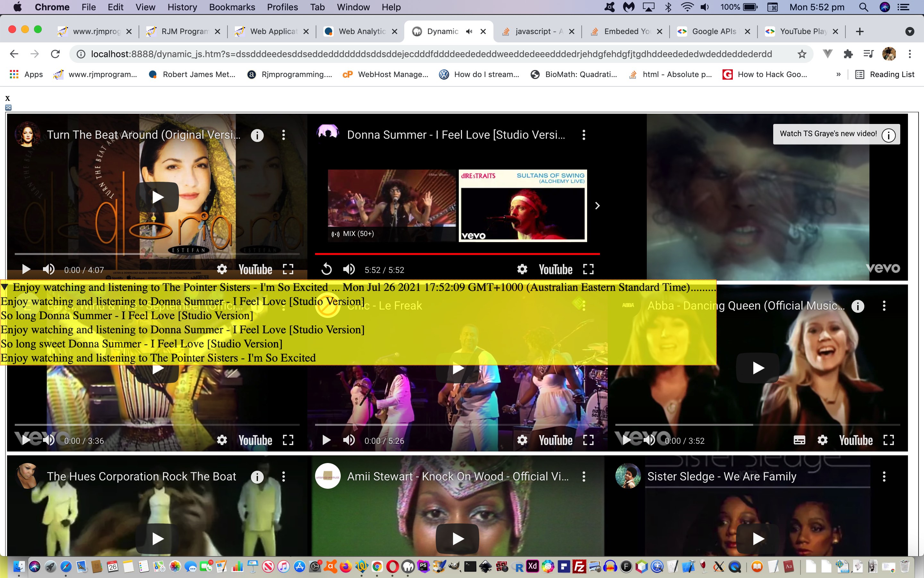This screenshot has height=578, width=924.
Task: Open more options on We Are Family video
Action: pos(884,476)
